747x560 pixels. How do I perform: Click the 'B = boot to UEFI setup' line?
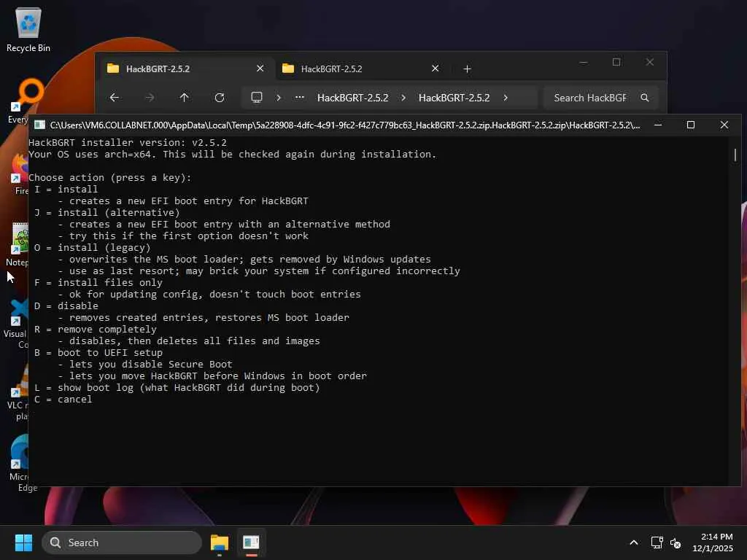(98, 352)
